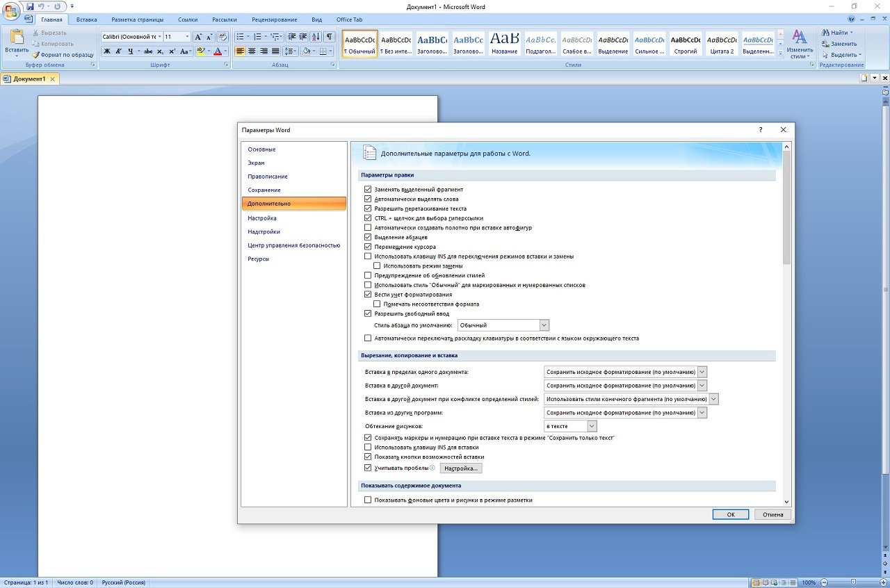The height and width of the screenshot is (588, 890).
Task: Click the OK button in the dialog
Action: point(730,514)
